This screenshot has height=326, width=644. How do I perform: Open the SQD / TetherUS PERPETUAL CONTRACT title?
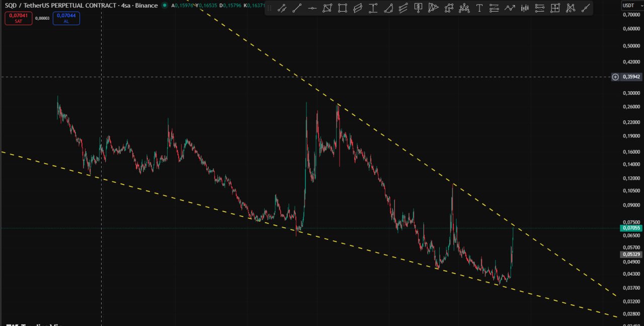(81, 6)
